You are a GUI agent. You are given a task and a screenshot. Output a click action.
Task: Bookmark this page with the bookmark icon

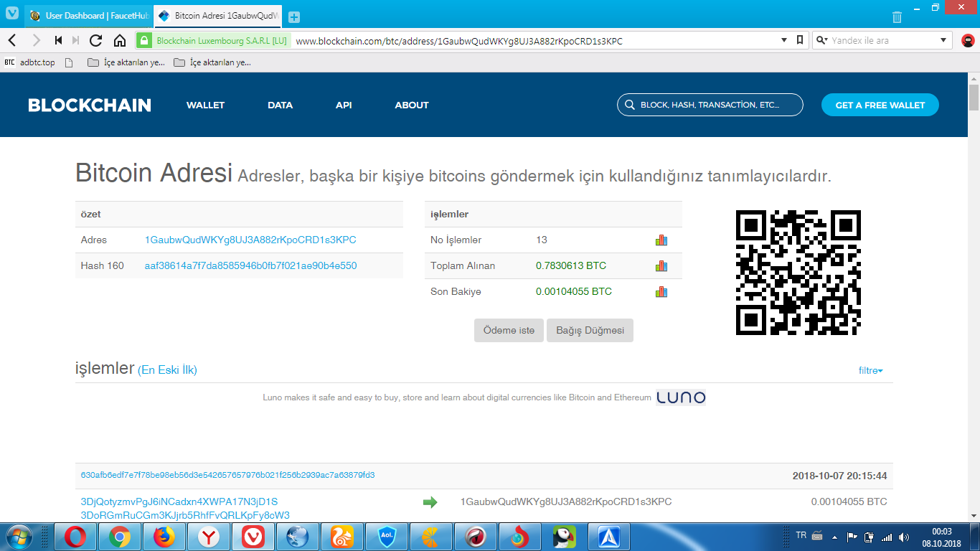(x=800, y=41)
